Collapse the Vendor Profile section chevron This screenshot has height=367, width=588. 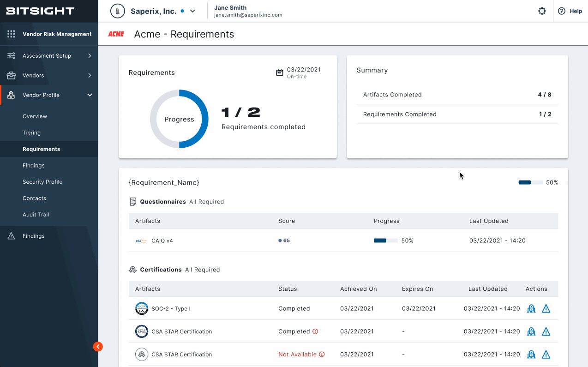click(90, 95)
